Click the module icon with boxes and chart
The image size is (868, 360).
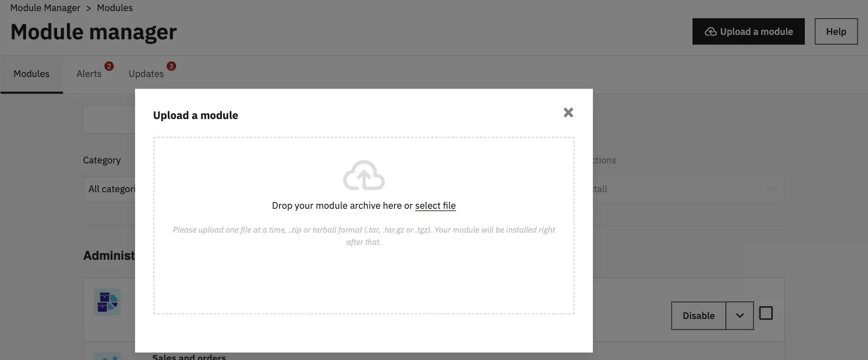pyautogui.click(x=107, y=302)
